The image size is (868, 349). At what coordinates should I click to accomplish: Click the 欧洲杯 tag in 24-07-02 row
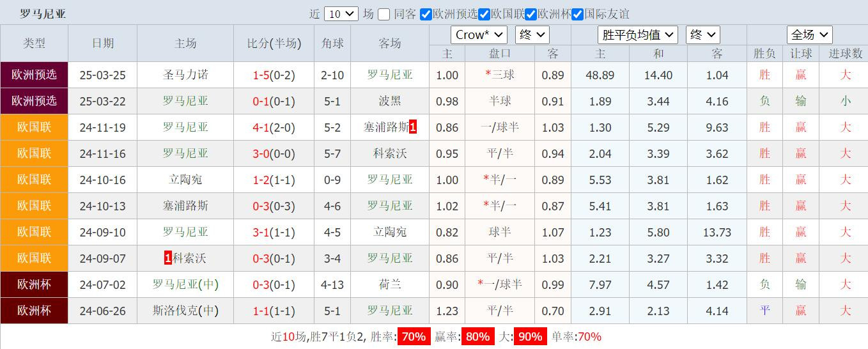35,284
